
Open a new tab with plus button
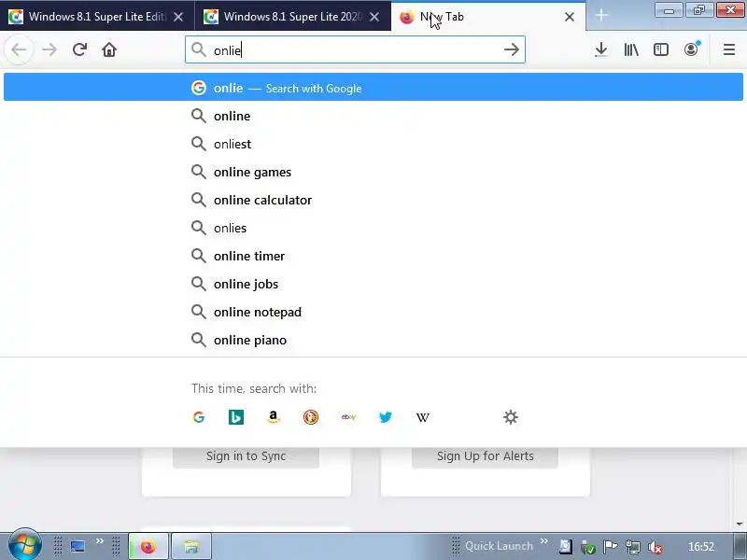pyautogui.click(x=601, y=16)
